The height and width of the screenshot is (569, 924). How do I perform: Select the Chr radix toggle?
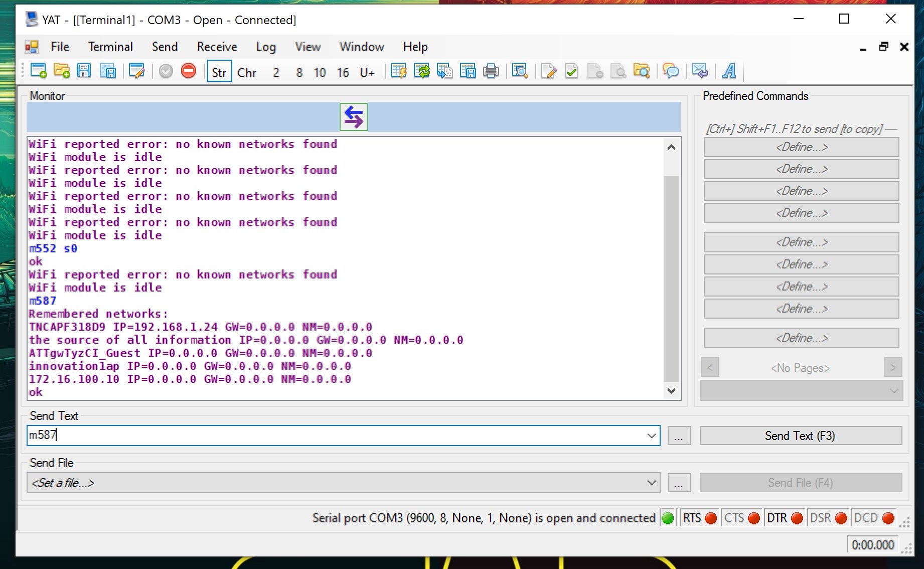click(247, 72)
